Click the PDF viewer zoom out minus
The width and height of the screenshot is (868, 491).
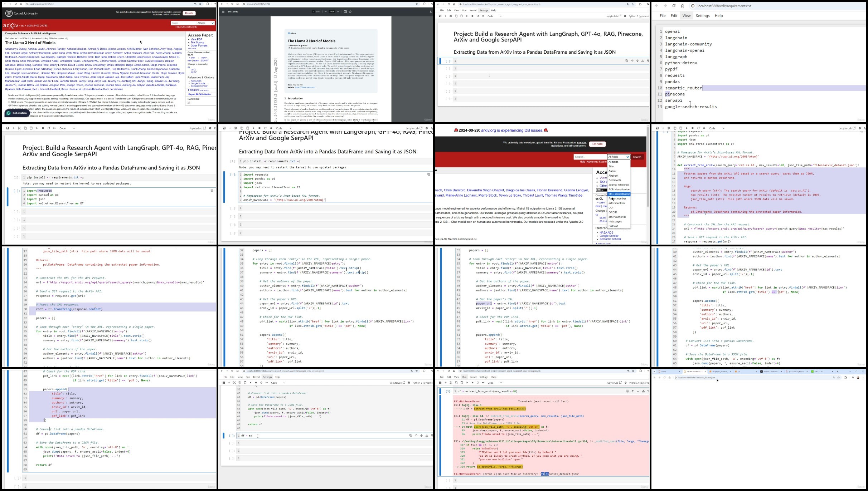(x=325, y=11)
